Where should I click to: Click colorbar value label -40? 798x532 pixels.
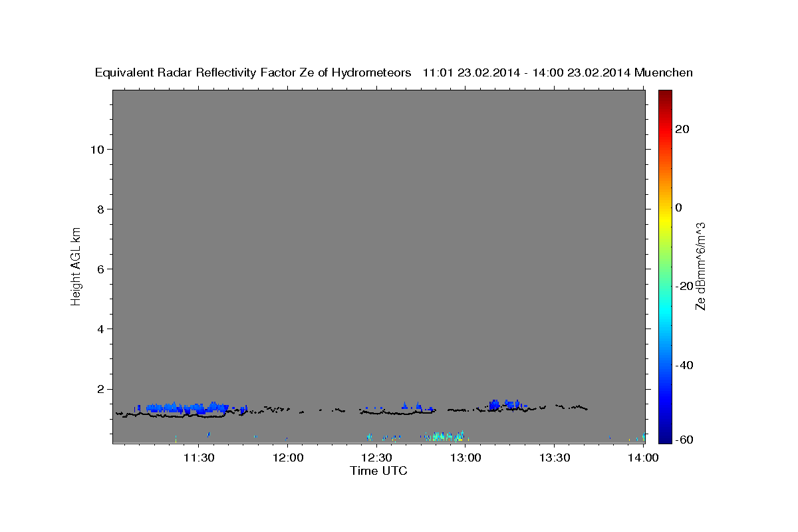pos(685,364)
